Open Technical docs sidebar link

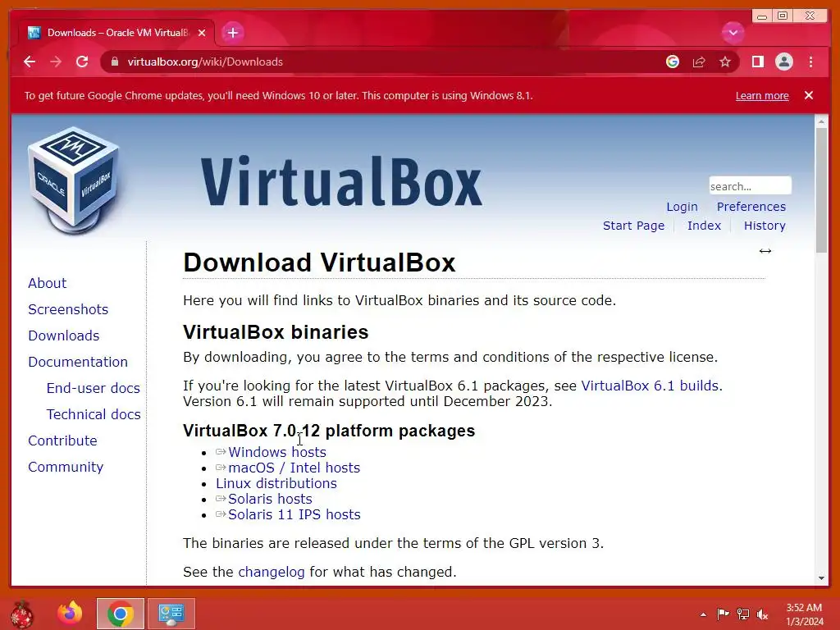pyautogui.click(x=94, y=414)
